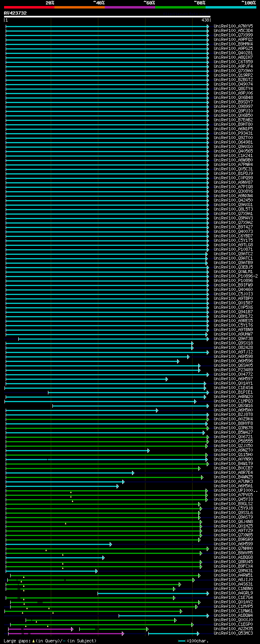Click the short cyan bar of UniRef100_A9NZT0
This screenshot has height=644, width=260.
tap(78, 450)
